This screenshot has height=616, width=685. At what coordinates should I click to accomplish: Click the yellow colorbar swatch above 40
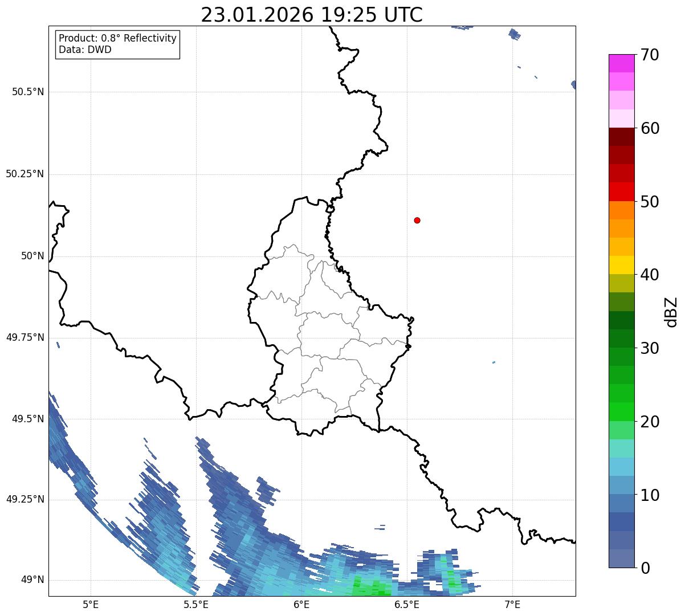tap(621, 265)
